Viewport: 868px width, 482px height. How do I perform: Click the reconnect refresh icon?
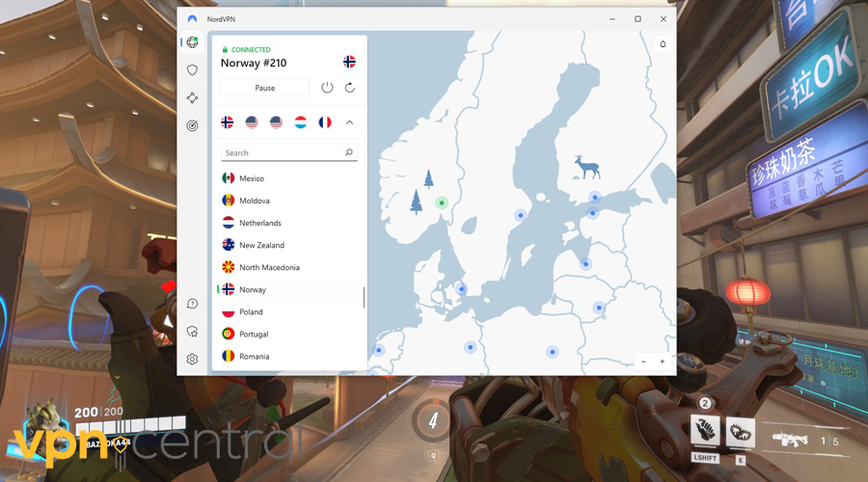pyautogui.click(x=350, y=88)
